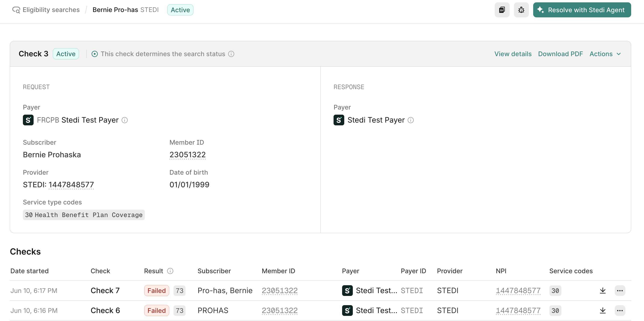Click Failed badge in Check 7 row
This screenshot has height=321, width=644.
[x=156, y=290]
